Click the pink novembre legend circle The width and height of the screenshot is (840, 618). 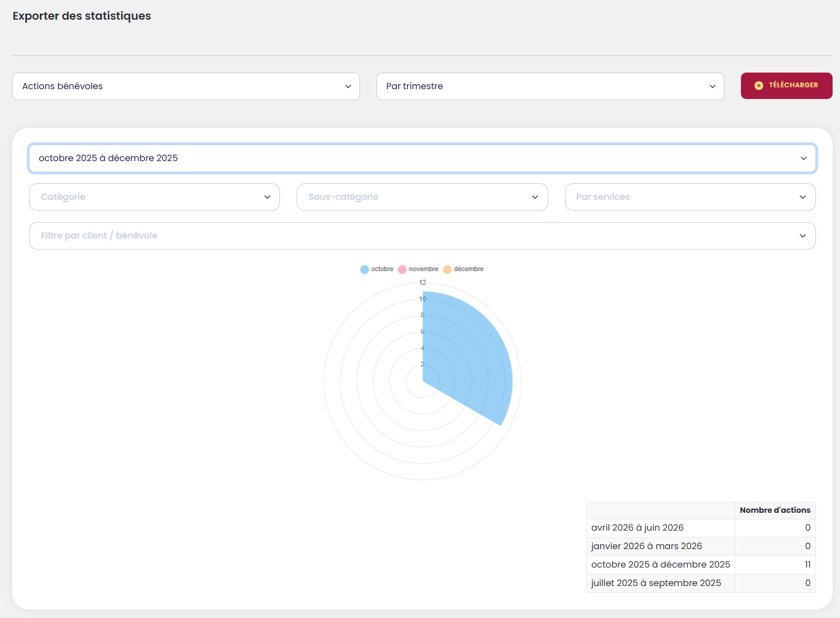point(402,269)
